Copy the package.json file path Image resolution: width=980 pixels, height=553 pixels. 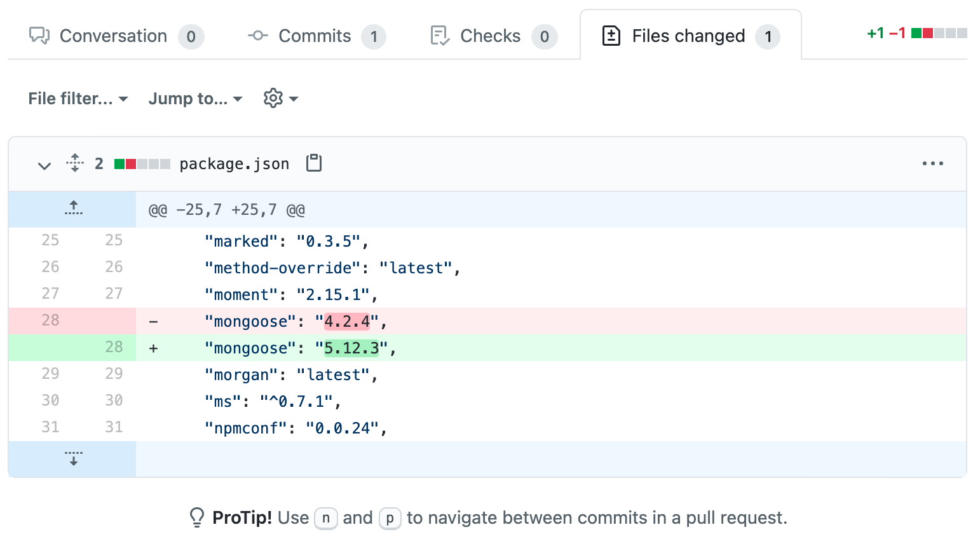[x=313, y=163]
